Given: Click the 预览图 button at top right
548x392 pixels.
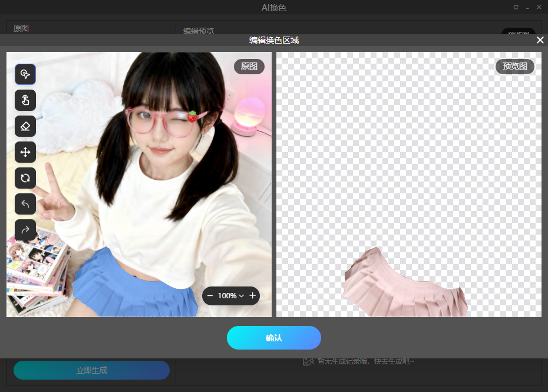Looking at the screenshot, I should (x=519, y=34).
